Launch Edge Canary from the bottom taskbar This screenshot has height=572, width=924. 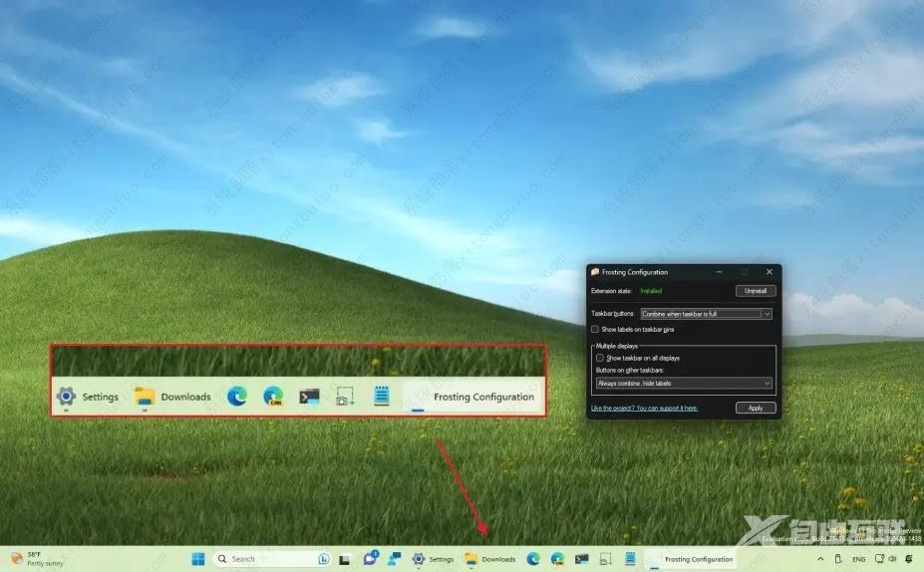pyautogui.click(x=557, y=558)
